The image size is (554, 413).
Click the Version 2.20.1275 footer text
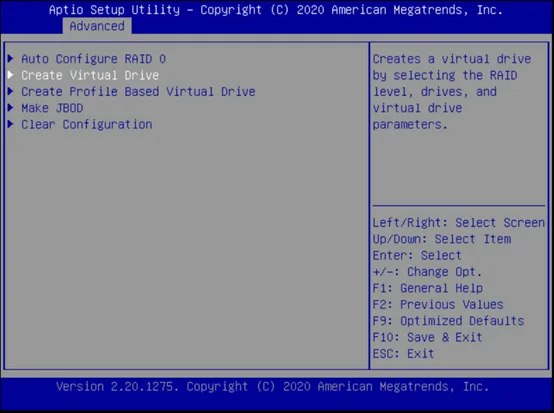pyautogui.click(x=272, y=387)
